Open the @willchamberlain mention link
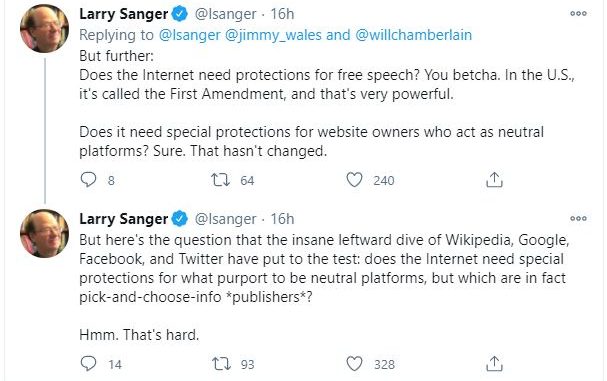Image resolution: width=607 pixels, height=381 pixels. pyautogui.click(x=413, y=35)
